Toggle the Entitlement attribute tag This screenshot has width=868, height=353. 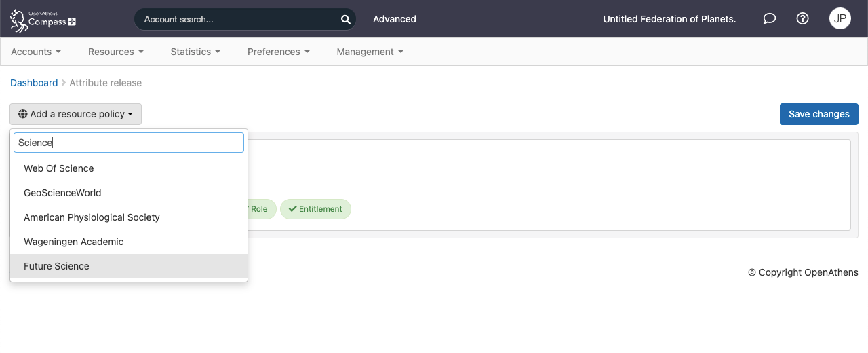pos(315,209)
